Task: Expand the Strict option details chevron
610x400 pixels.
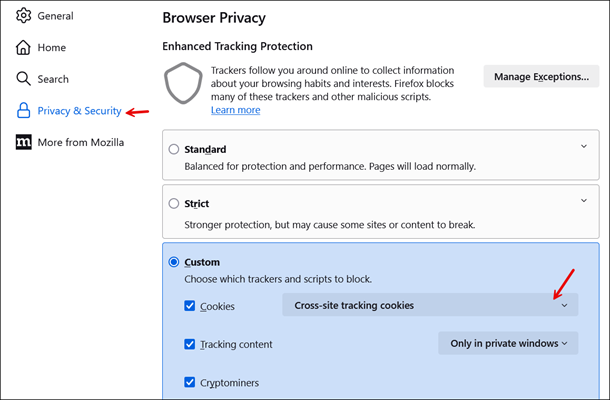Action: [x=584, y=200]
